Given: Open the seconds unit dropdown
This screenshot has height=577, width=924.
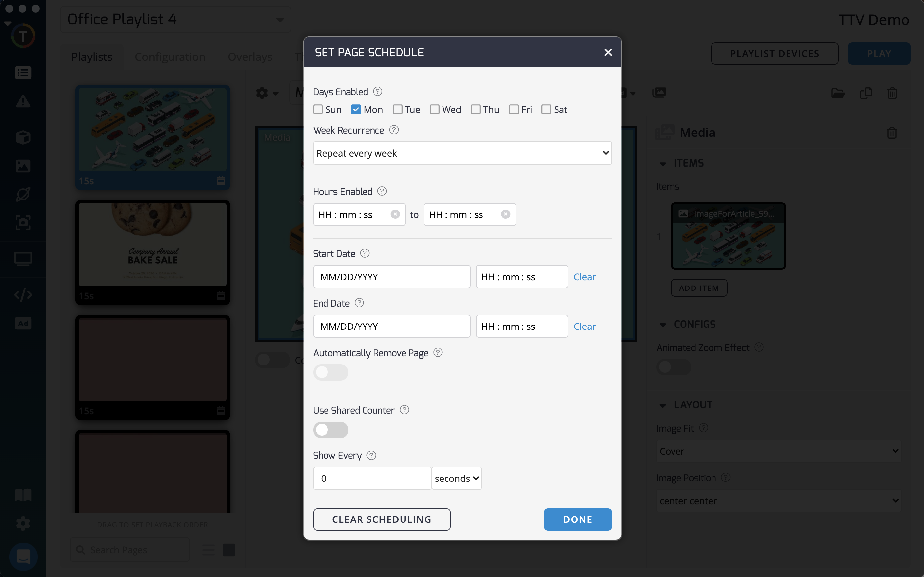Looking at the screenshot, I should pyautogui.click(x=456, y=478).
